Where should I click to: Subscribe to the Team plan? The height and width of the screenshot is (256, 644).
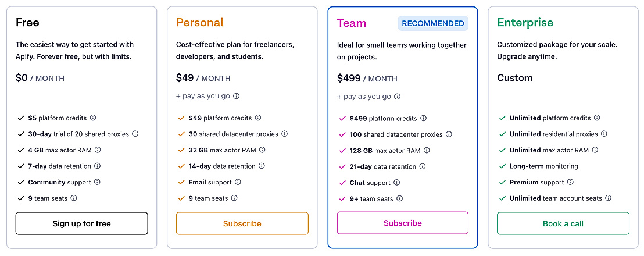pos(403,223)
